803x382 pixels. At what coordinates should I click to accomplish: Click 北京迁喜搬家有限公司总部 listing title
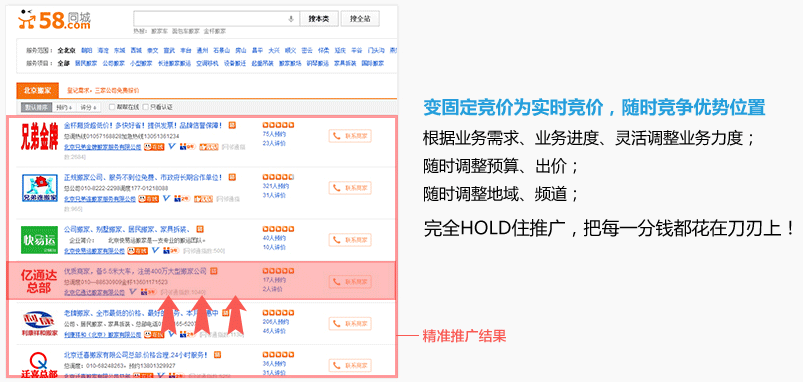[x=136, y=354]
